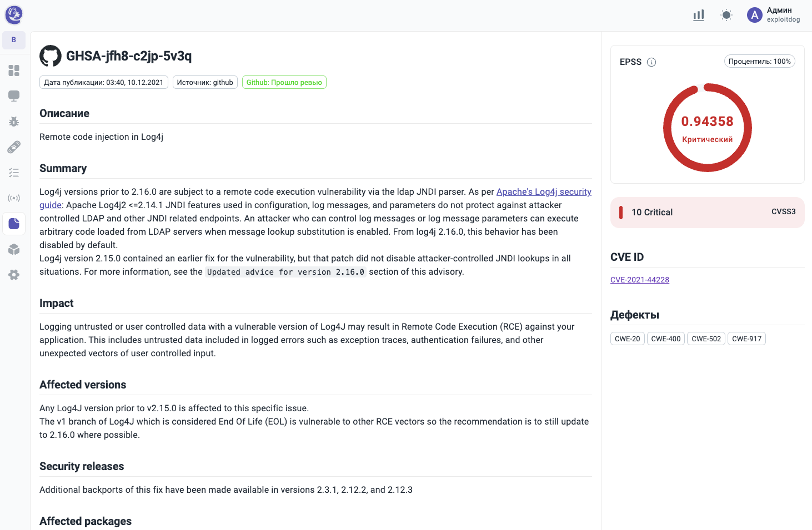
Task: Open settings gear icon in sidebar
Action: [x=14, y=275]
